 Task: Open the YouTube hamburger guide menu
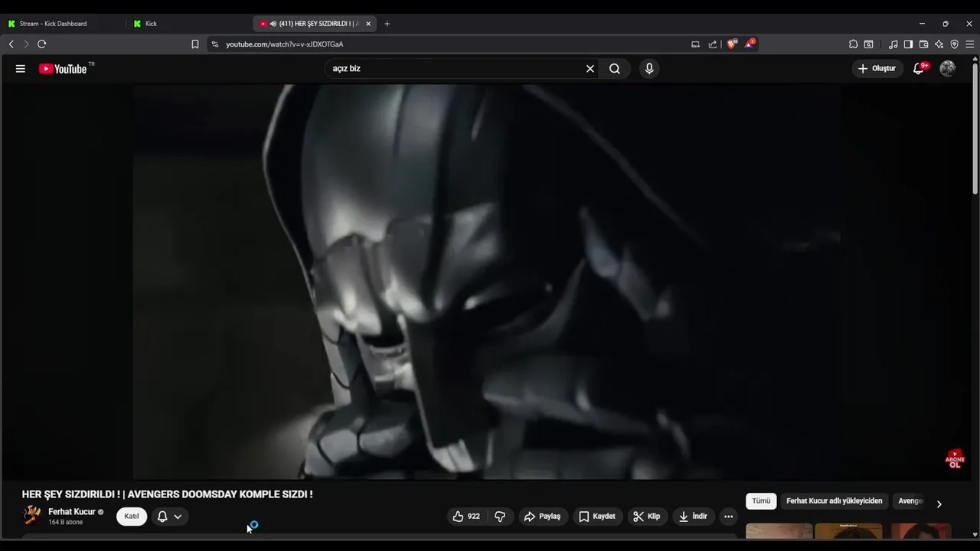[21, 69]
